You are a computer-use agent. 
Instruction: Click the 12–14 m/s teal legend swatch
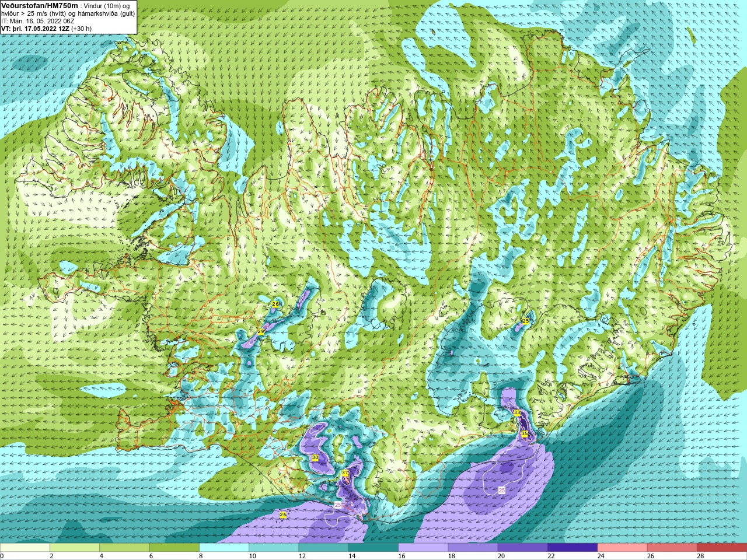(323, 548)
